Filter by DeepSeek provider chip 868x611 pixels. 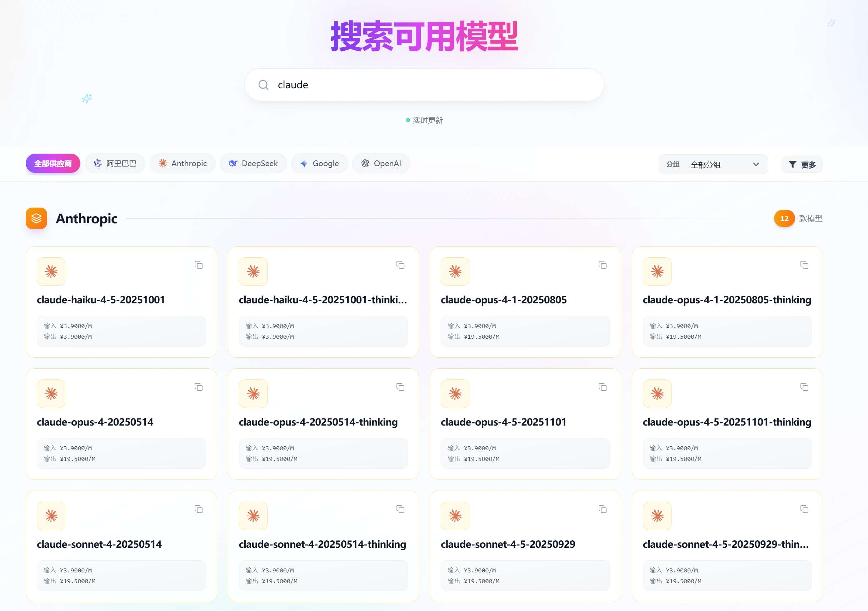point(253,163)
